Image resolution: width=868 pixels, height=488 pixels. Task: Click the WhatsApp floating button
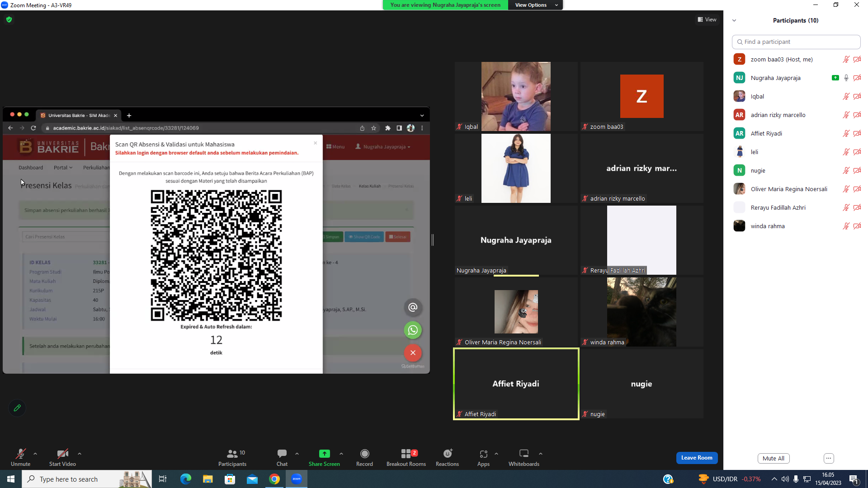click(x=413, y=330)
